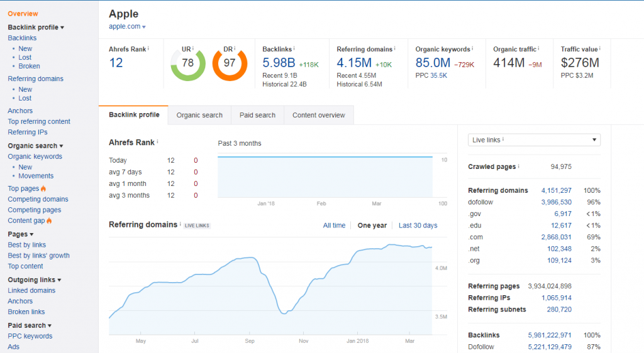
Task: Open Backlinks in the sidebar
Action: click(x=22, y=38)
